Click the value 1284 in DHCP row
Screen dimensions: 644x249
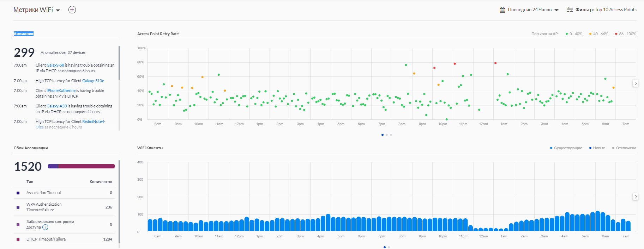[108, 239]
